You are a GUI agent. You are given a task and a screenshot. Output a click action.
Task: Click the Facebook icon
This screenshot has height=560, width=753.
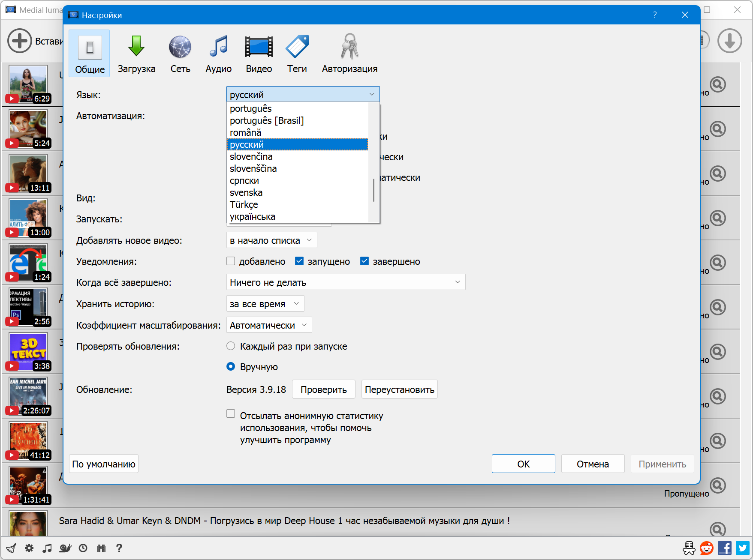[x=724, y=548]
